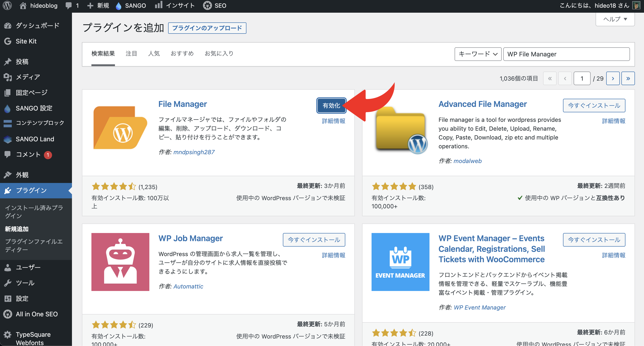Screen dimensions: 644x346
Task: Open TypeSquare Webfonts in sidebar
Action: coord(36,338)
